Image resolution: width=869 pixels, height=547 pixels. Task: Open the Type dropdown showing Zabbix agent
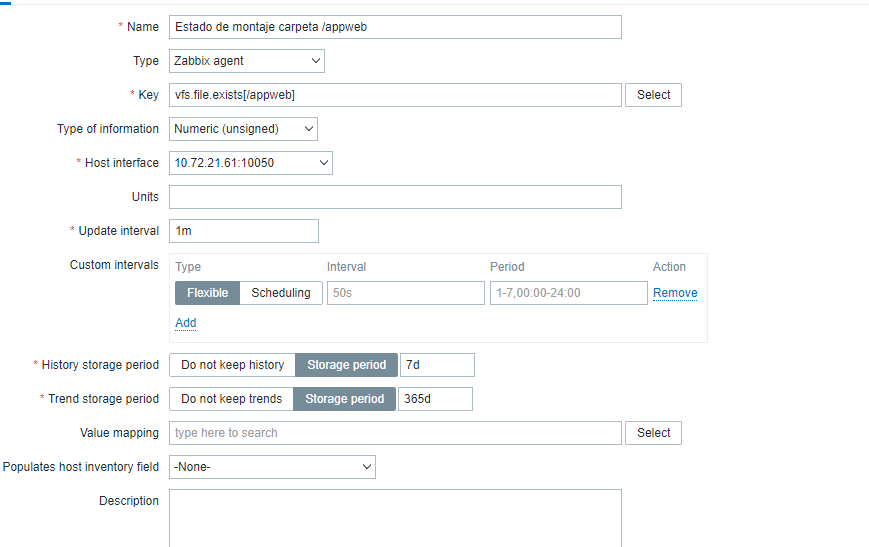point(247,61)
